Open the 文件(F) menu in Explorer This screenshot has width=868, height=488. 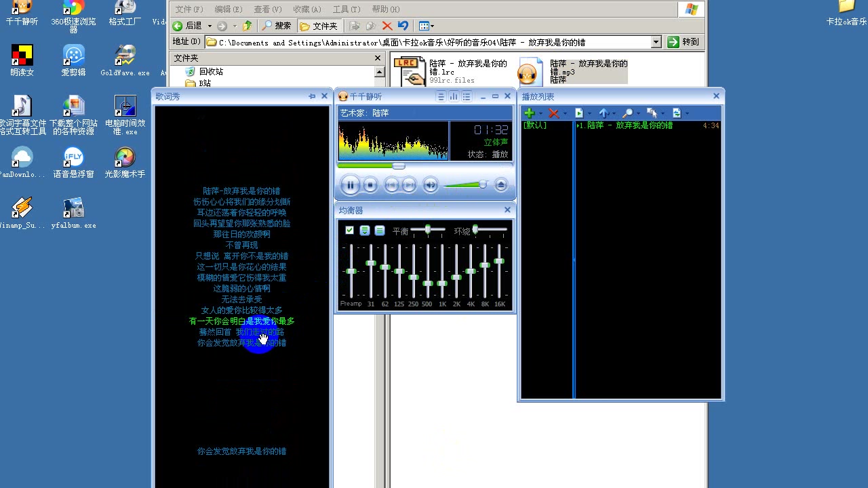pyautogui.click(x=189, y=9)
